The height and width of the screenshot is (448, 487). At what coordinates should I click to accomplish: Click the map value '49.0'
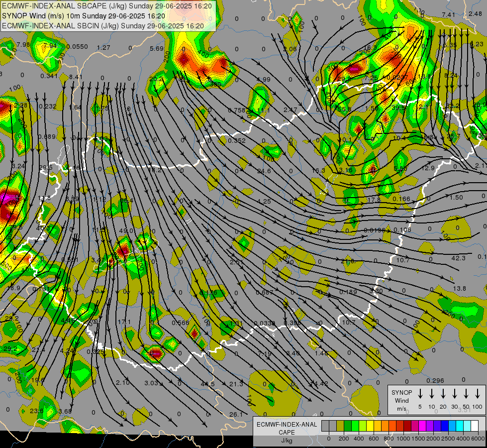[x=126, y=230]
